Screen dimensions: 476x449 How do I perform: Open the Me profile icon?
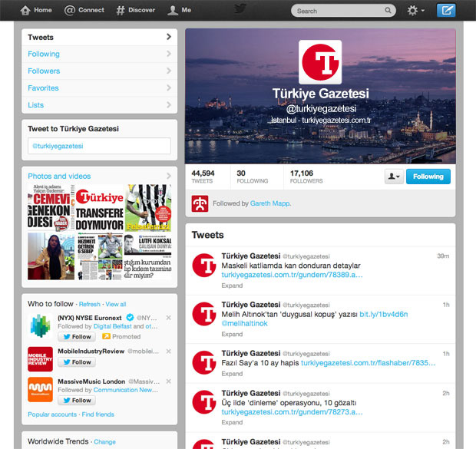point(173,10)
